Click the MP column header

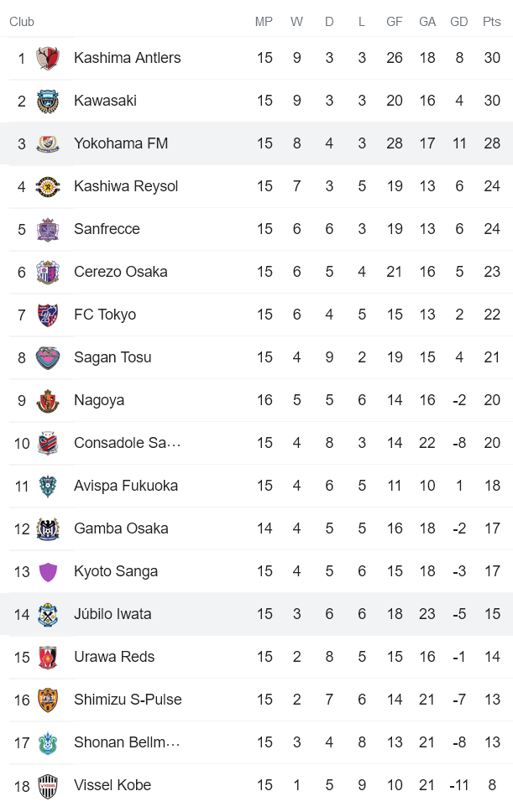coord(264,22)
